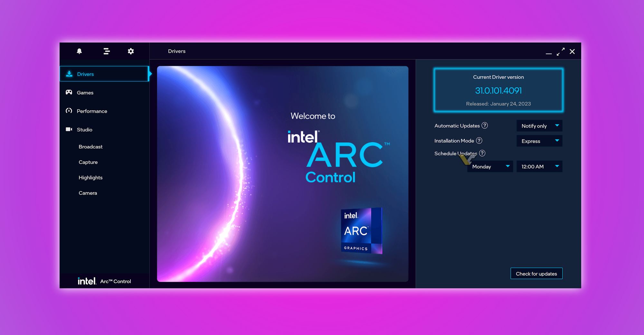The image size is (644, 335).
Task: Select the Drivers sidebar item
Action: click(x=104, y=74)
